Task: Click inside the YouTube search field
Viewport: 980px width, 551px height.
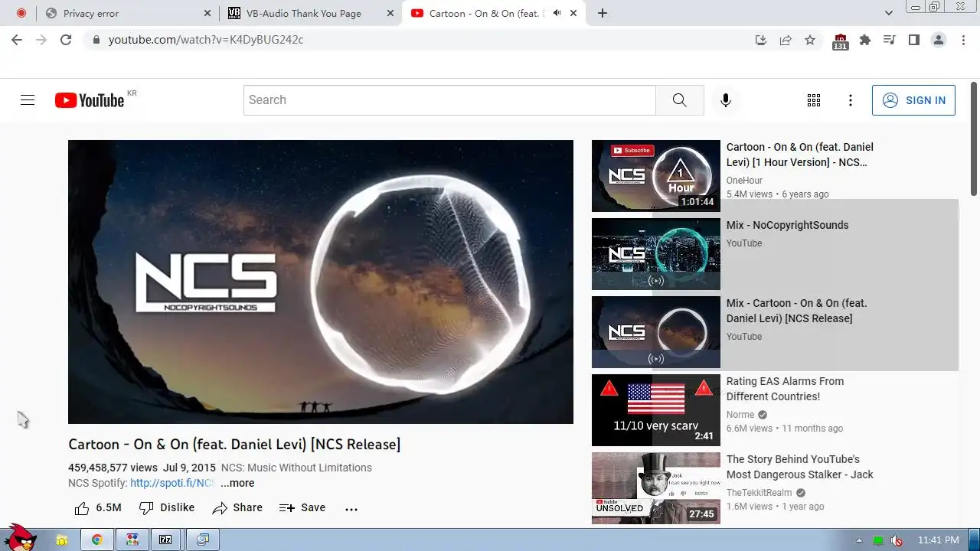Action: click(449, 100)
